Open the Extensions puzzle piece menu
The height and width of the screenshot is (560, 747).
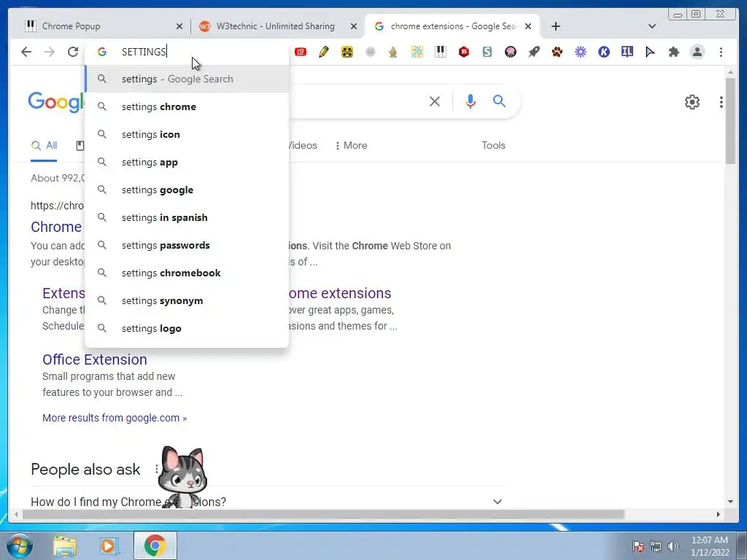pyautogui.click(x=673, y=52)
